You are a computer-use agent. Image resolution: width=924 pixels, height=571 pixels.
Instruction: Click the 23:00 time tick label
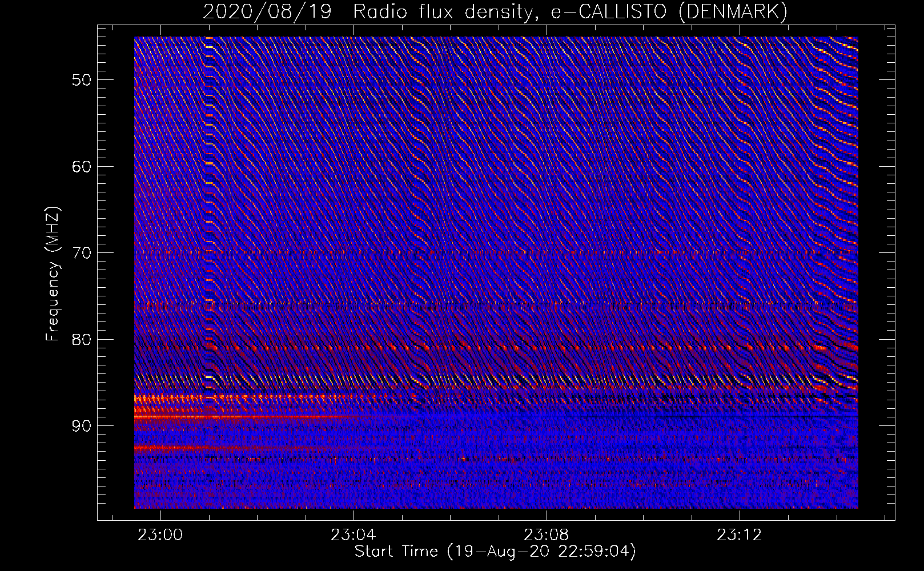click(160, 535)
